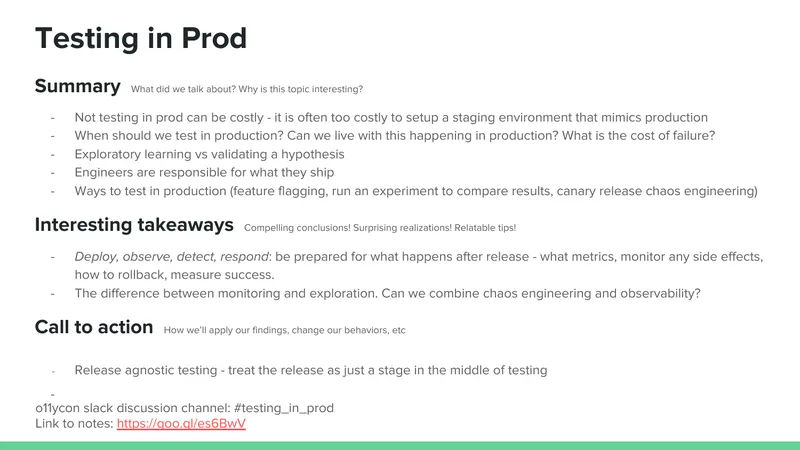Image resolution: width=800 pixels, height=450 pixels.
Task: Click the '#testing_in_prod' slack channel text
Action: (284, 408)
